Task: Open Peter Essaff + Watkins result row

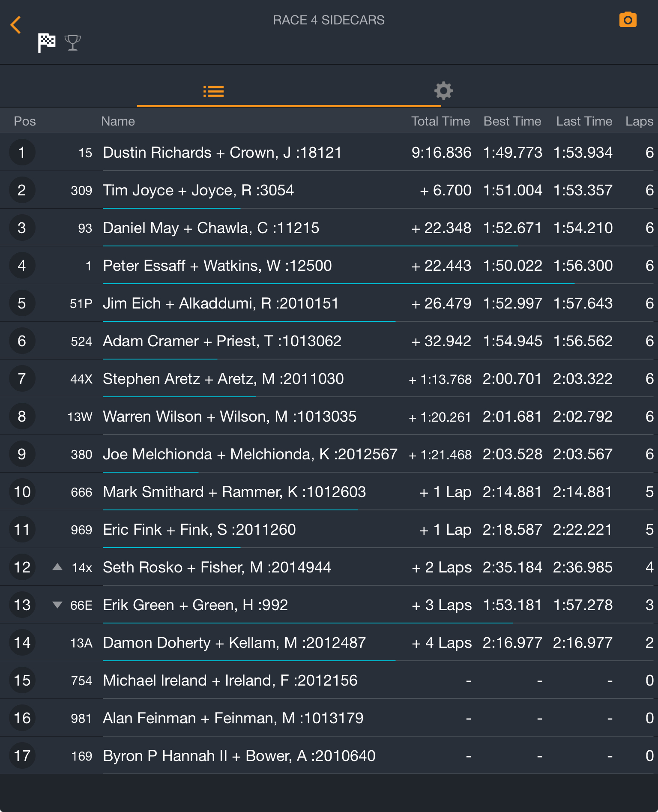Action: 217,266
